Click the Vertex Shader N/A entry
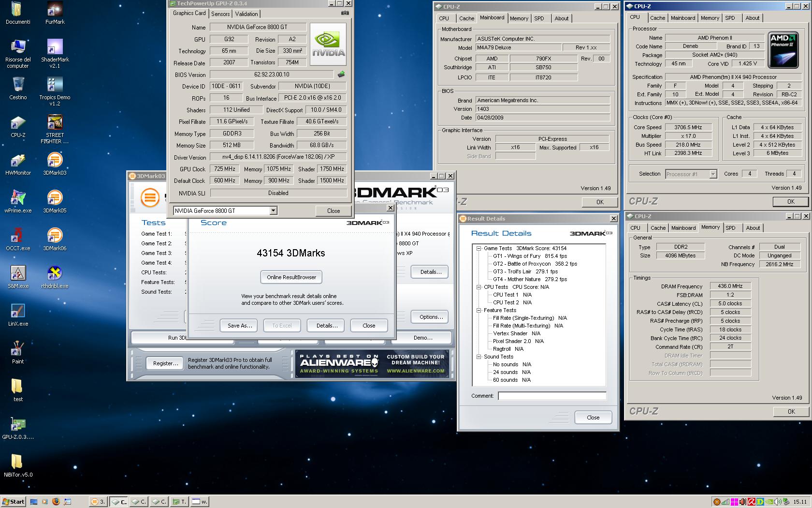This screenshot has width=812, height=508. 516,333
